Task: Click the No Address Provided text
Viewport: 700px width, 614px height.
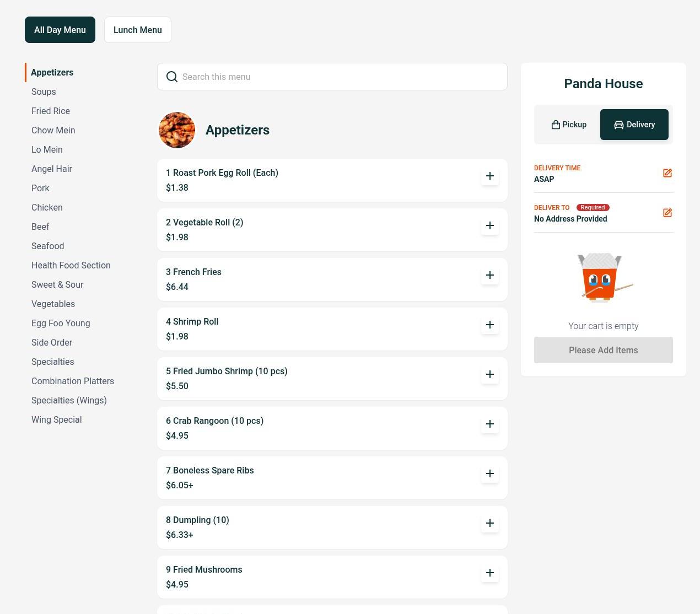Action: 570,219
